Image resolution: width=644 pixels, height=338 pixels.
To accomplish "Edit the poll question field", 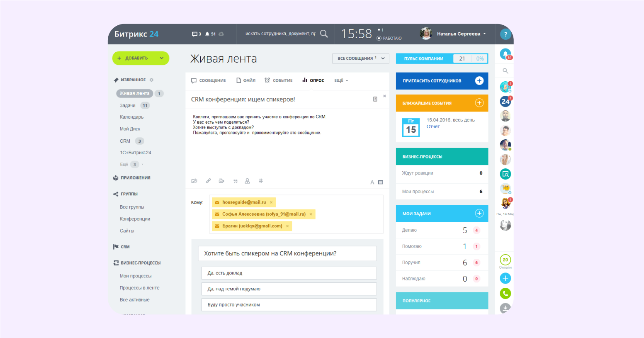I will click(x=287, y=253).
